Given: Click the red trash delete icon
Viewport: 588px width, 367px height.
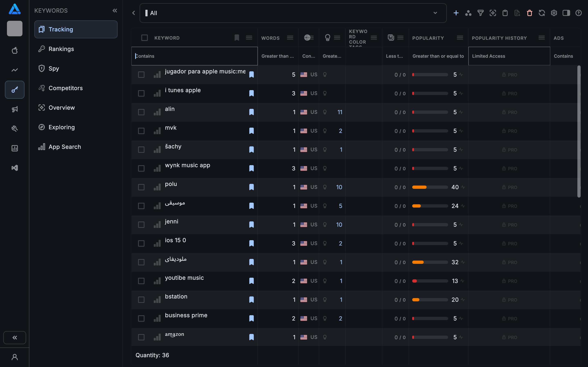Looking at the screenshot, I should pos(529,13).
